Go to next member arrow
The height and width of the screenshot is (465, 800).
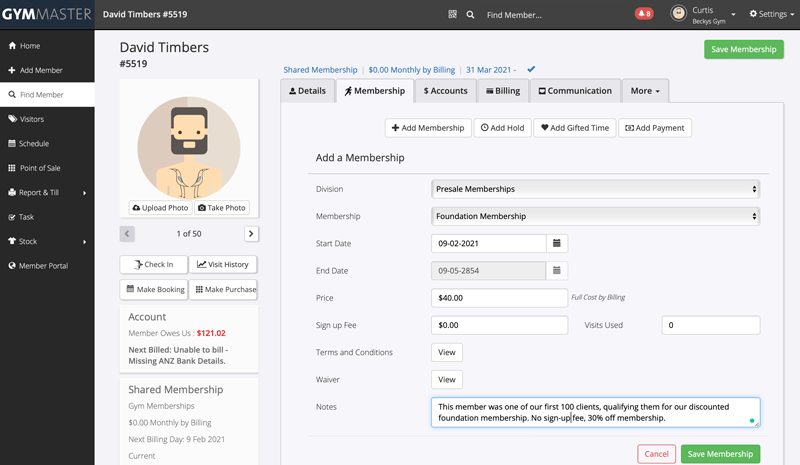251,233
